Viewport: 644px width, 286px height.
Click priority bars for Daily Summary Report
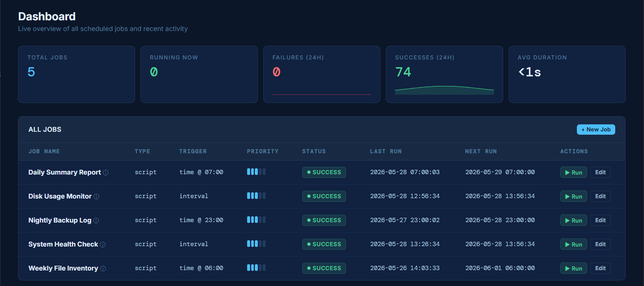click(256, 172)
